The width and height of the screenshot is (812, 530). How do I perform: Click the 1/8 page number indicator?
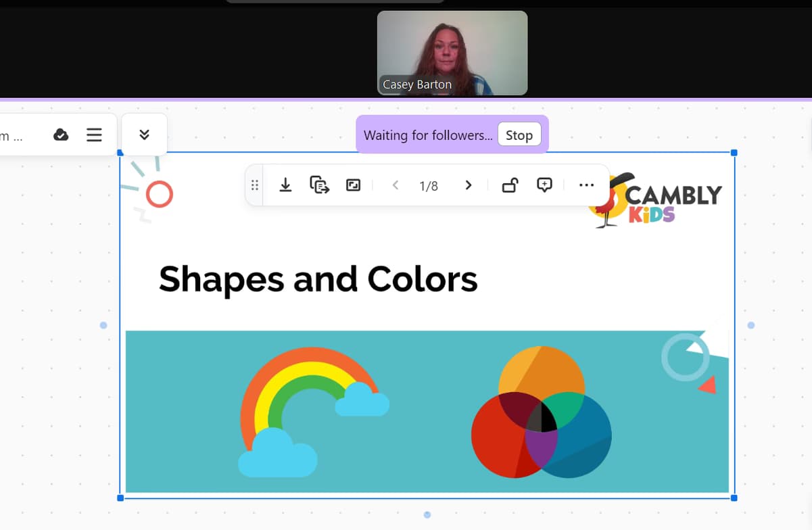(x=429, y=186)
